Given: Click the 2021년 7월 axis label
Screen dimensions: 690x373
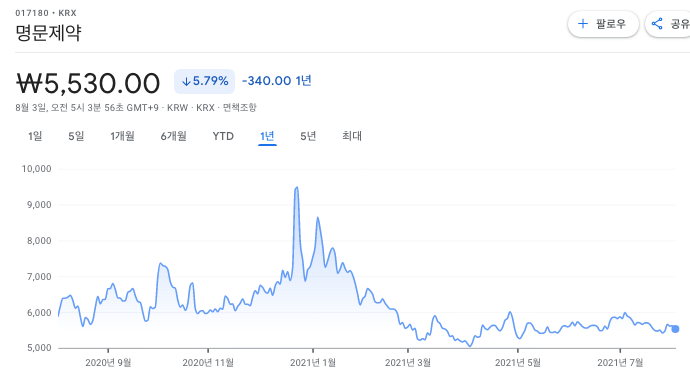Looking at the screenshot, I should point(620,363).
